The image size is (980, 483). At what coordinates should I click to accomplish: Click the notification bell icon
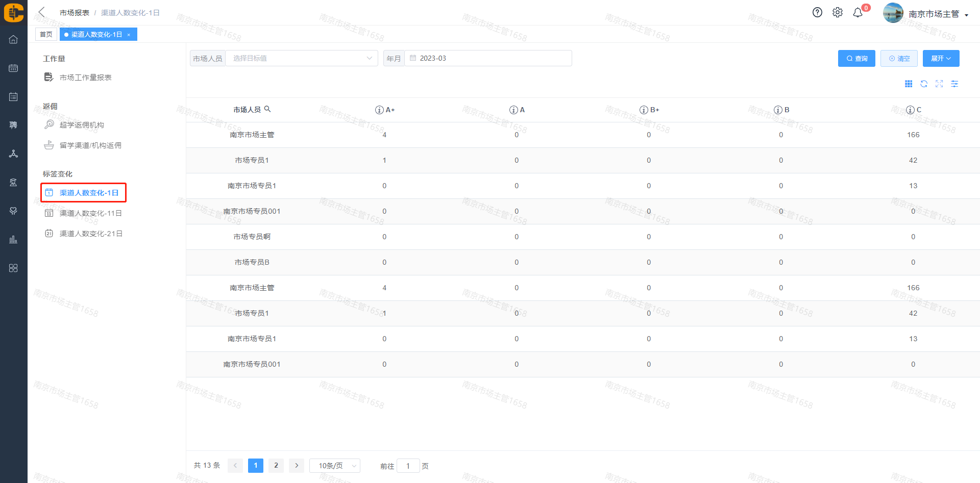pyautogui.click(x=858, y=13)
